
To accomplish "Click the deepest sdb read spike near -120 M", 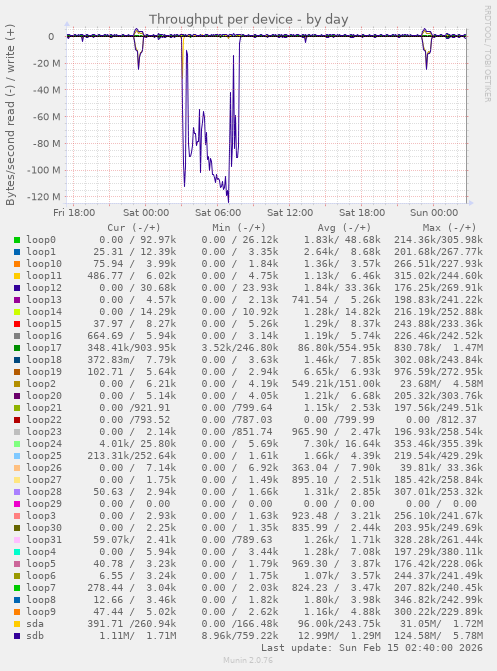I will [x=228, y=200].
